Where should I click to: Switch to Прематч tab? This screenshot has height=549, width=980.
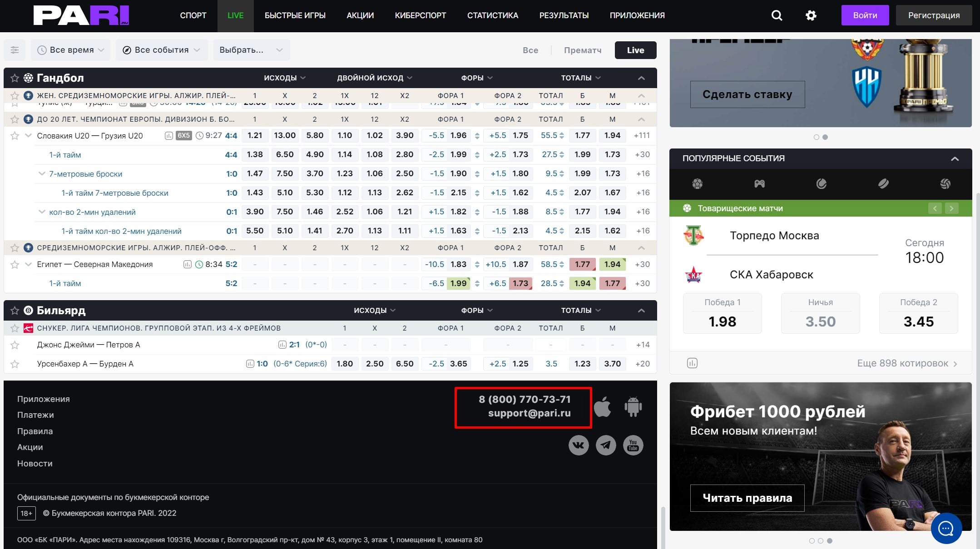click(583, 50)
